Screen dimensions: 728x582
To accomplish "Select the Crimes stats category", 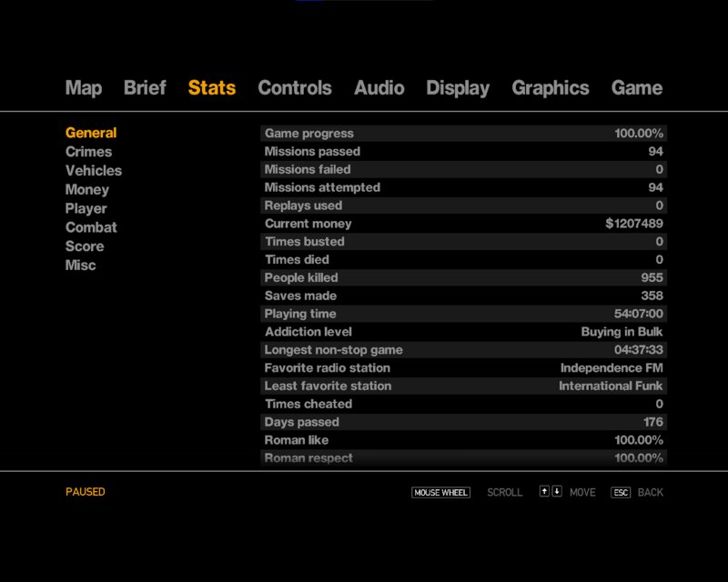I will 88,152.
